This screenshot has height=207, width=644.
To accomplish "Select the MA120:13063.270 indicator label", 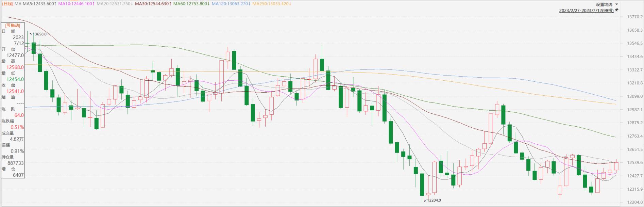I will [x=231, y=4].
